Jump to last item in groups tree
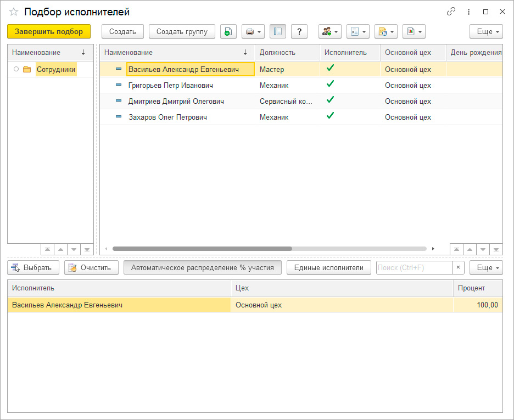514x420 pixels. [x=87, y=249]
